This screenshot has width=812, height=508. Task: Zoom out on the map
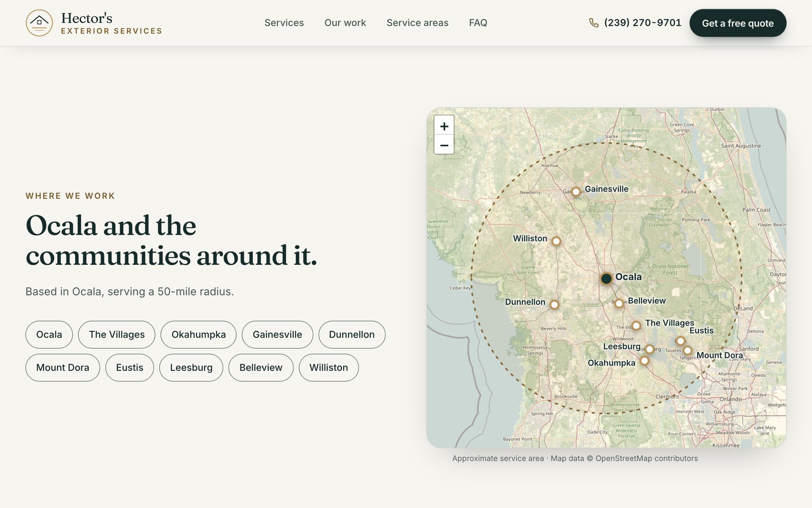[x=444, y=145]
